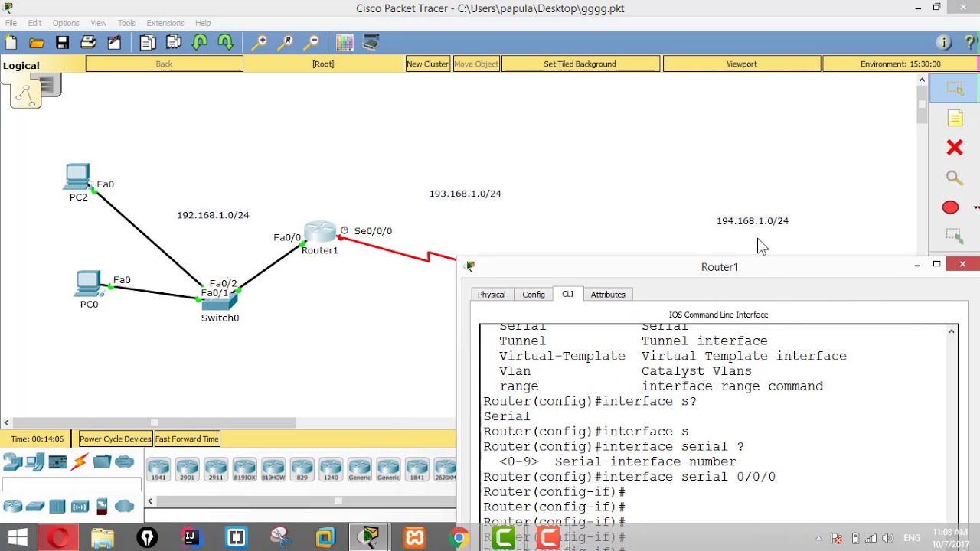This screenshot has height=551, width=980.
Task: Create a new file with the New icon
Action: click(11, 43)
